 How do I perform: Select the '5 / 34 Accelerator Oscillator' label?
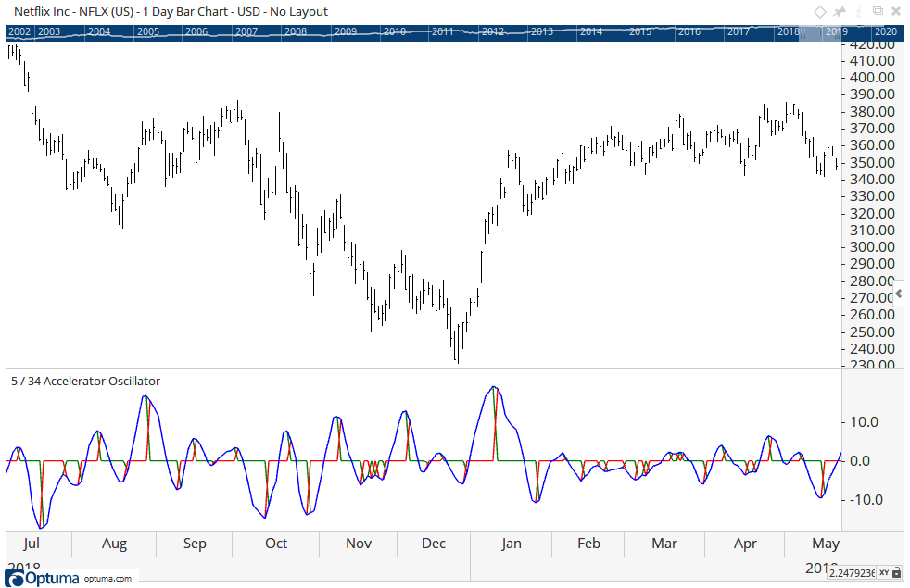(85, 381)
